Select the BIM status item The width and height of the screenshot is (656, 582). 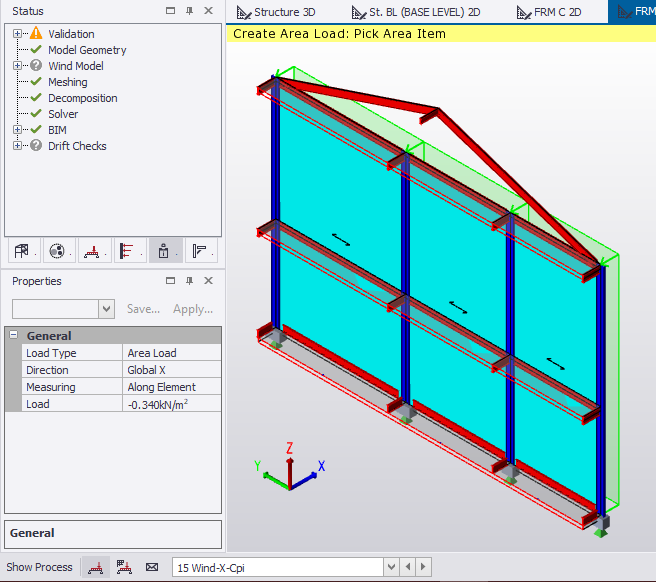tap(57, 130)
